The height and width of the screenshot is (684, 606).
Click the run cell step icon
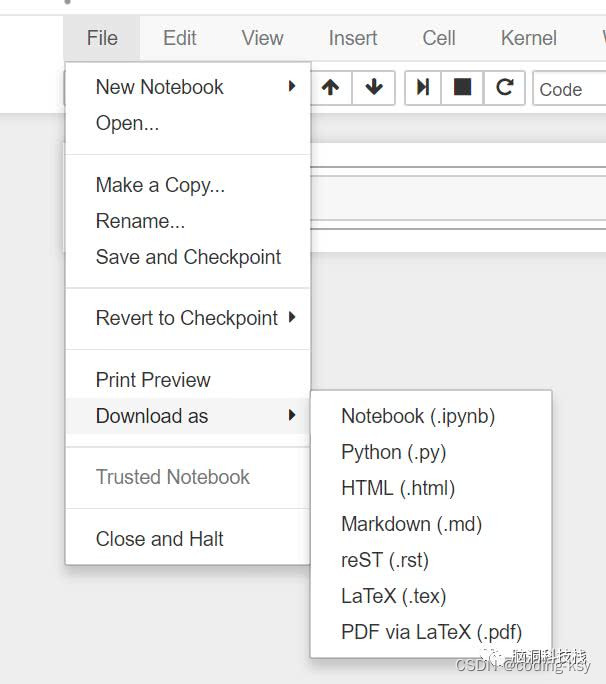[x=423, y=88]
